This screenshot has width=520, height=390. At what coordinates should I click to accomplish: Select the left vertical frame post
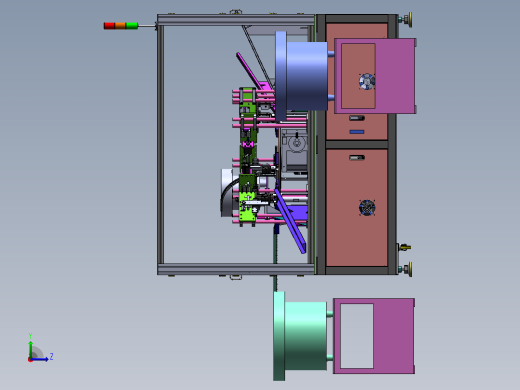[161, 144]
